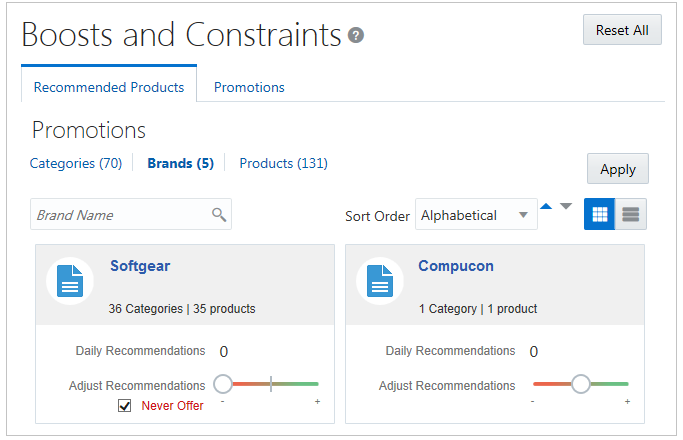Click the search magnifier icon
The width and height of the screenshot is (683, 440).
click(219, 214)
